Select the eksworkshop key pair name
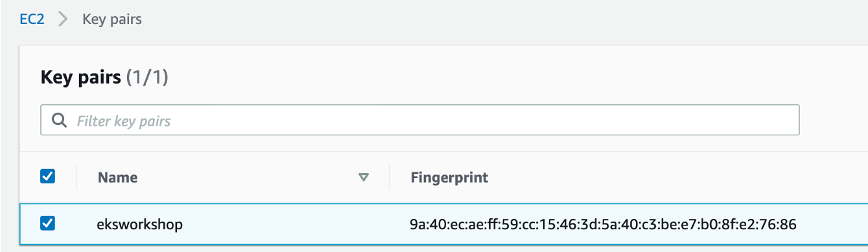This screenshot has height=252, width=868. 140,225
